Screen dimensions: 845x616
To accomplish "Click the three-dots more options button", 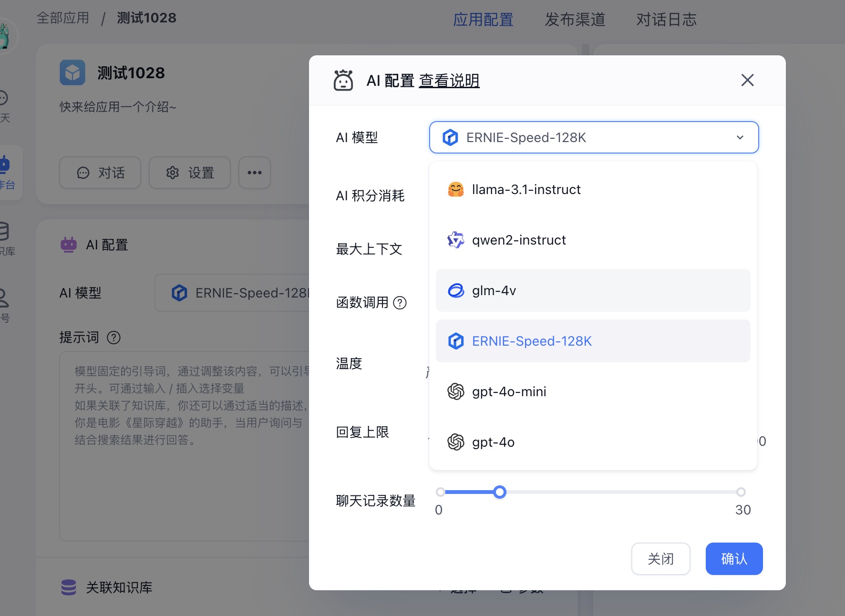I will (255, 173).
